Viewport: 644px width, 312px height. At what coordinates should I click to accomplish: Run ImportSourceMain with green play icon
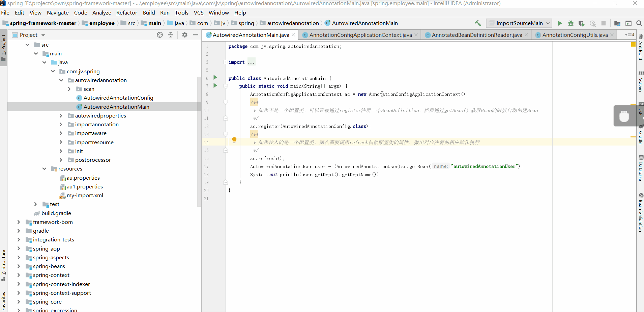point(560,23)
